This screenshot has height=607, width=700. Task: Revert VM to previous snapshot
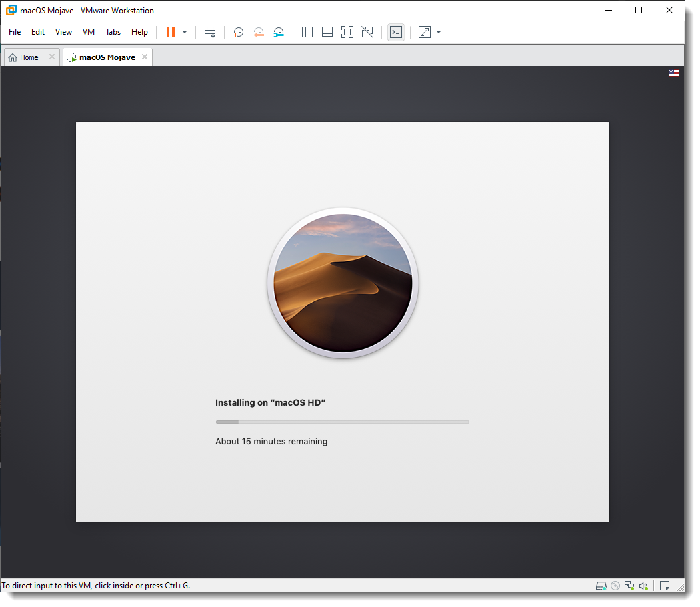tap(259, 32)
